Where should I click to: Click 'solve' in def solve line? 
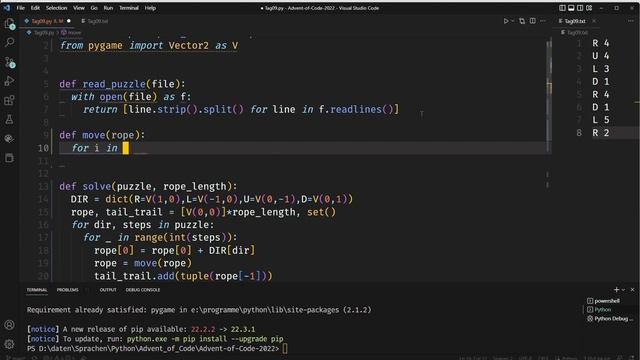[x=97, y=187]
